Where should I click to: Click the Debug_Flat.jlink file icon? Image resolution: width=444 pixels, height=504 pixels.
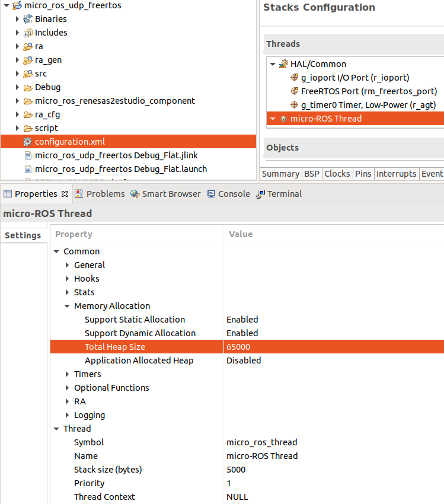[28, 155]
